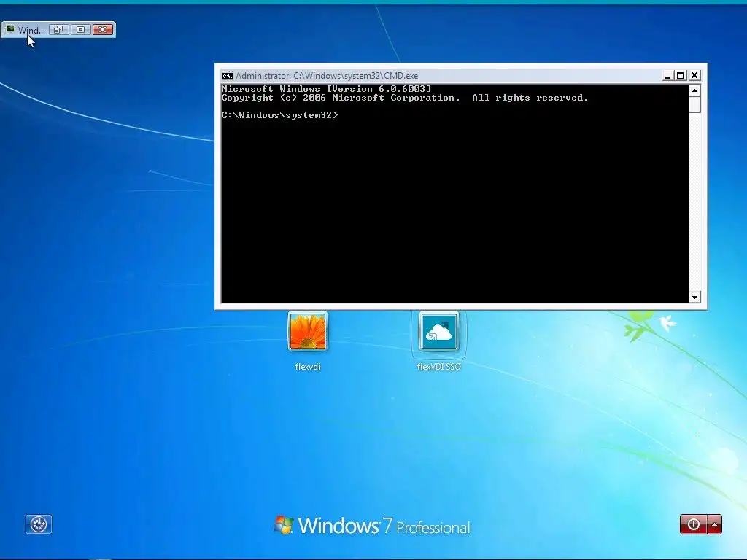This screenshot has height=560, width=747.
Task: Expand the shut down options arrow
Action: click(x=715, y=524)
